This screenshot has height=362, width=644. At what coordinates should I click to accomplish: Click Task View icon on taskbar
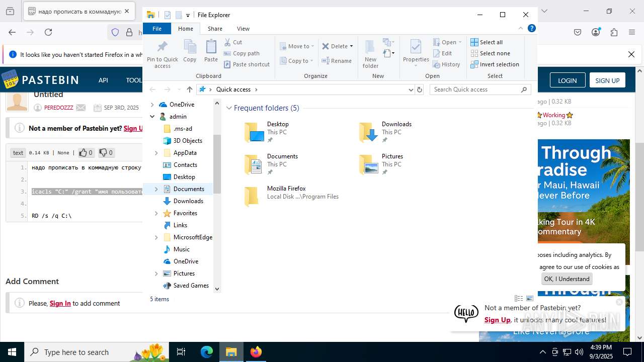(x=181, y=352)
